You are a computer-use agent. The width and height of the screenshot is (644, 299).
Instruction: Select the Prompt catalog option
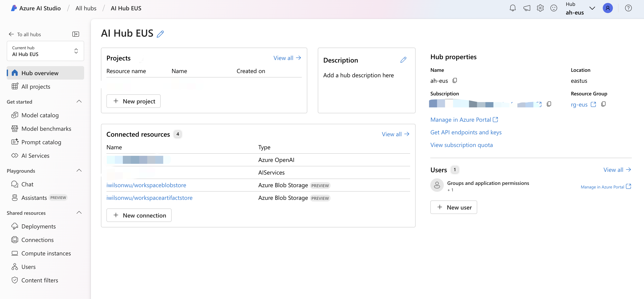click(x=41, y=142)
